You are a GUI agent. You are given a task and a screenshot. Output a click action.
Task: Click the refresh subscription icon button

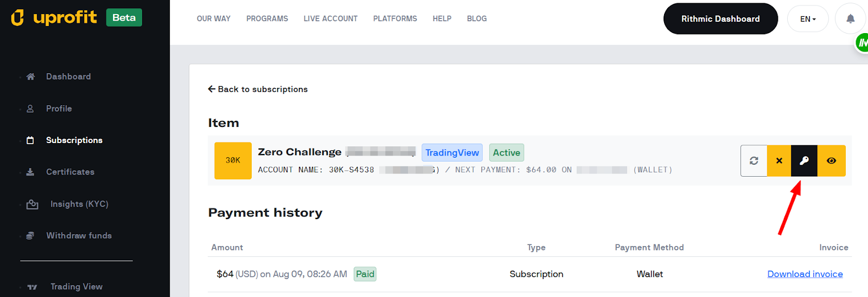754,160
